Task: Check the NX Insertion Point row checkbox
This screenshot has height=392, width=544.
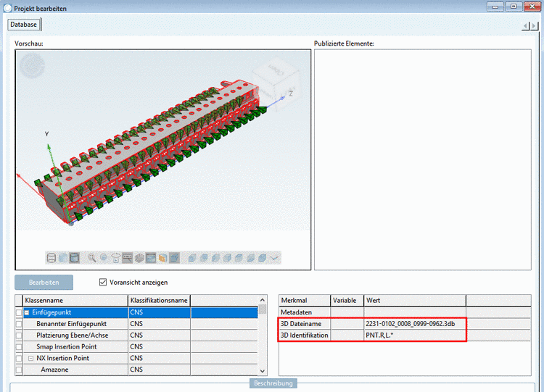Action: point(19,359)
